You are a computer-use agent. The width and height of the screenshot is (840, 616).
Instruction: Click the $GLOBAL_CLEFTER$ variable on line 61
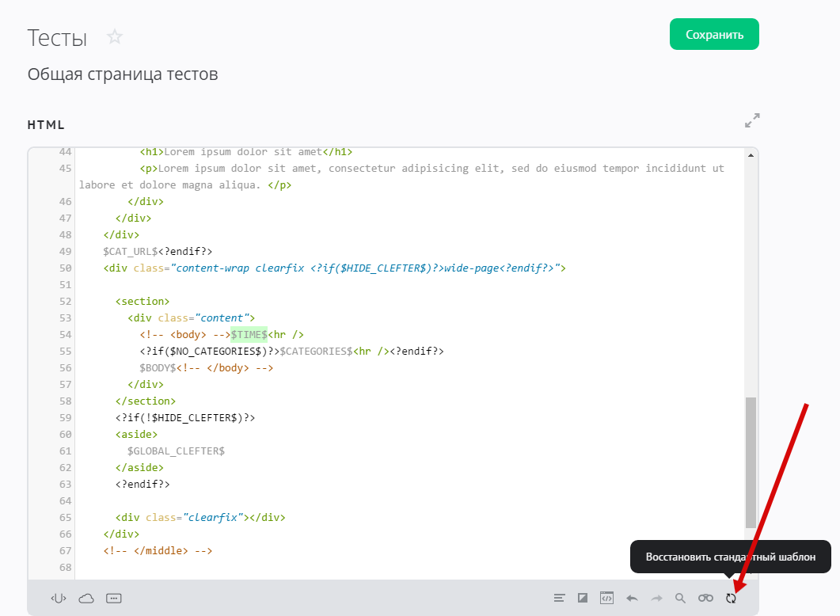click(x=176, y=451)
